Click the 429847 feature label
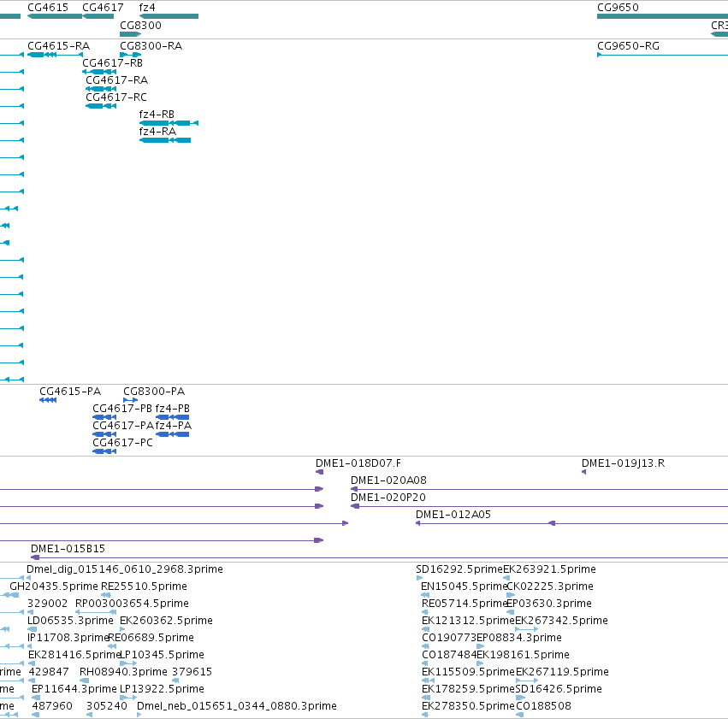 [49, 672]
